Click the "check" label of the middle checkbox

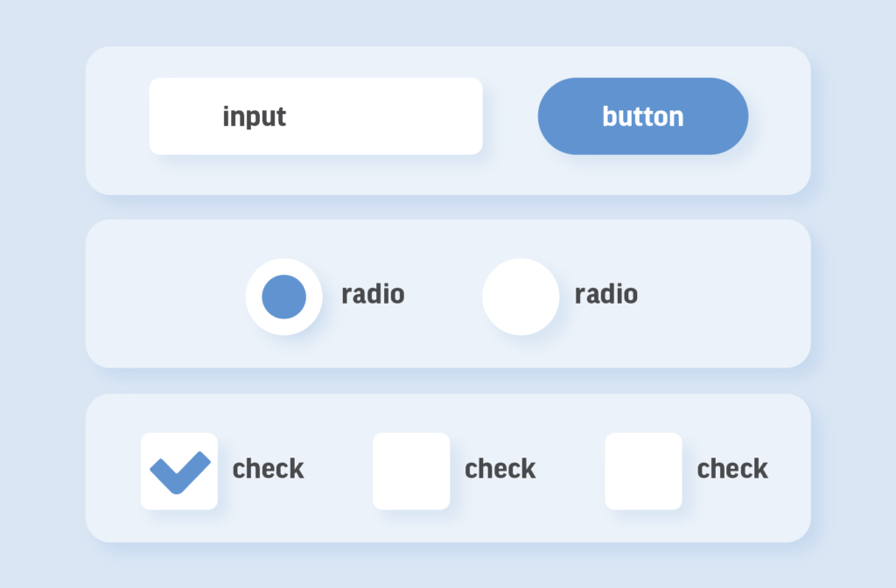[500, 469]
